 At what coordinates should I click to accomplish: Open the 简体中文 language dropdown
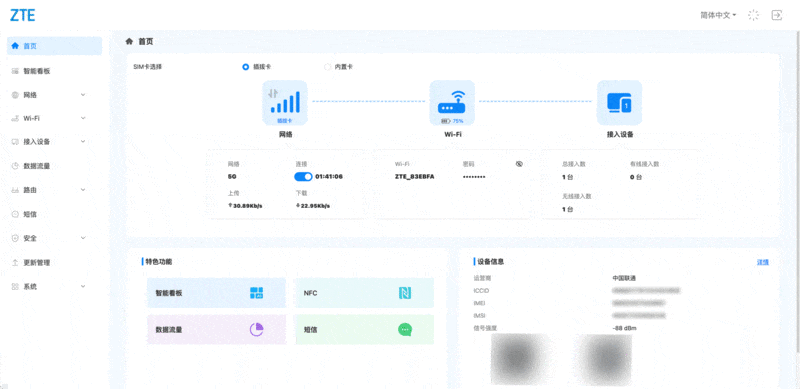[718, 15]
